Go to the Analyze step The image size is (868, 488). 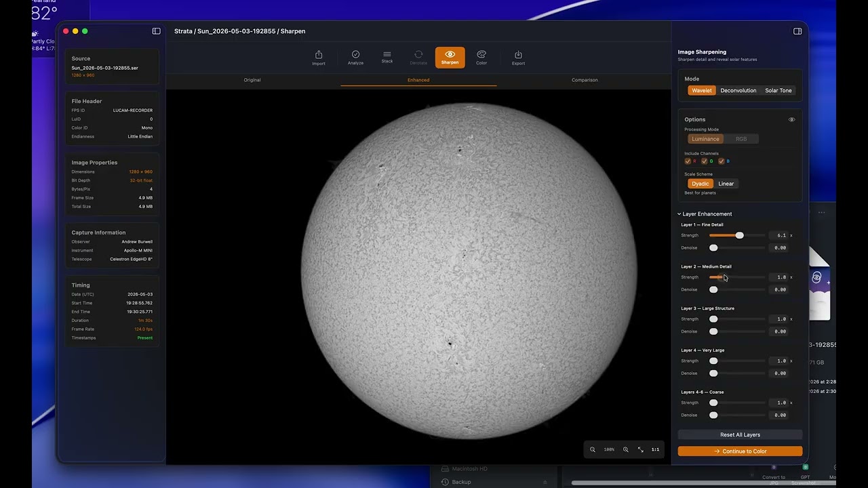point(355,58)
